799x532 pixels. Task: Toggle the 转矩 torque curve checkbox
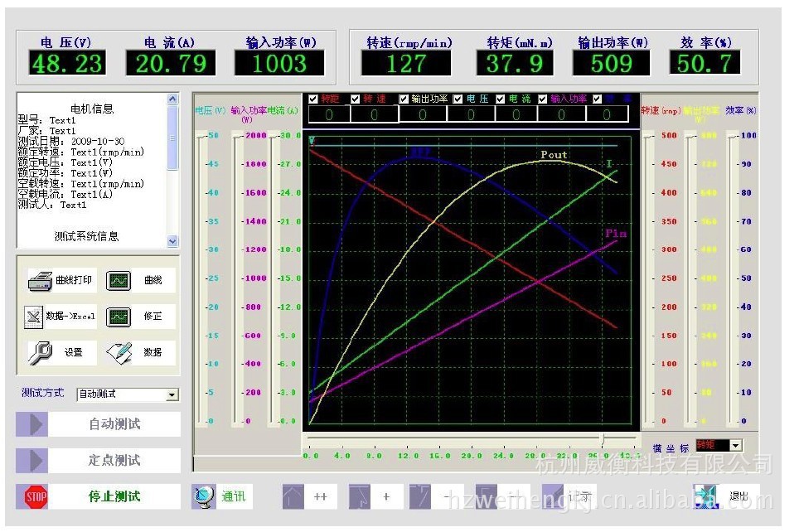coord(313,99)
